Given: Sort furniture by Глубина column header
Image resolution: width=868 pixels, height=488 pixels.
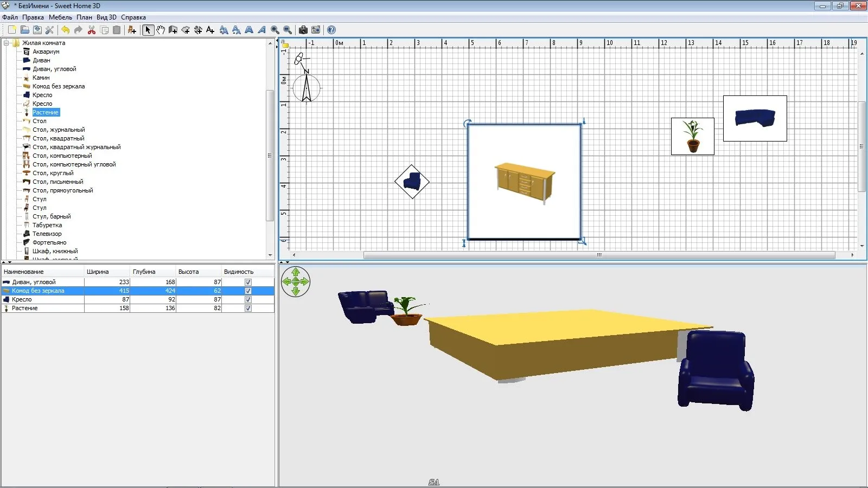Looking at the screenshot, I should (x=154, y=272).
